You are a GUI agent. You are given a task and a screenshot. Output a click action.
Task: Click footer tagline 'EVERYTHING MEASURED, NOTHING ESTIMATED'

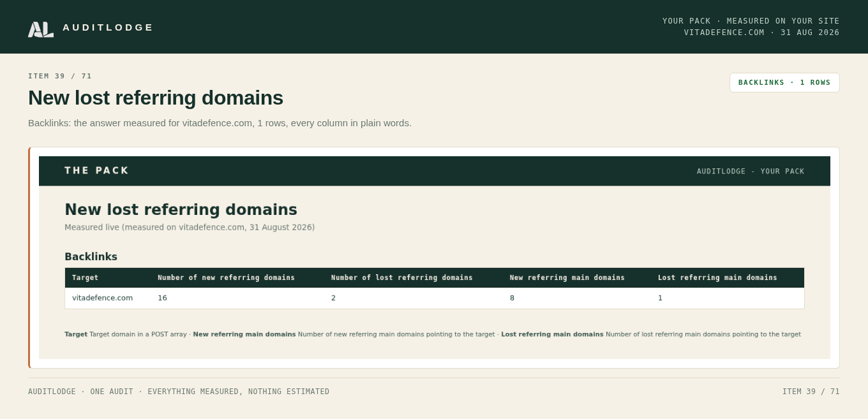(x=239, y=392)
